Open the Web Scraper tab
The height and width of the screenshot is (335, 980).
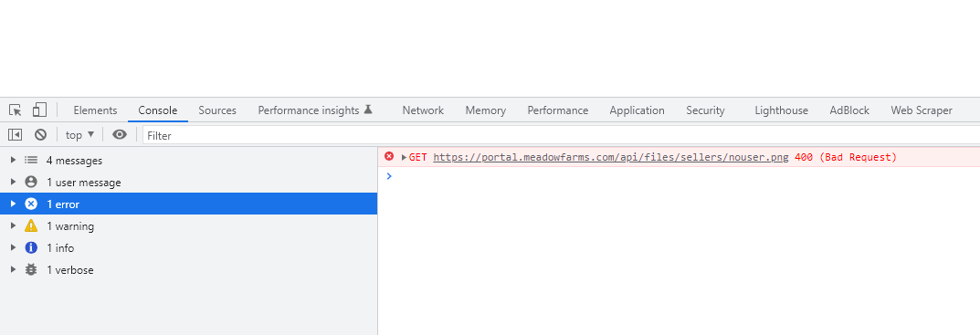tap(922, 110)
